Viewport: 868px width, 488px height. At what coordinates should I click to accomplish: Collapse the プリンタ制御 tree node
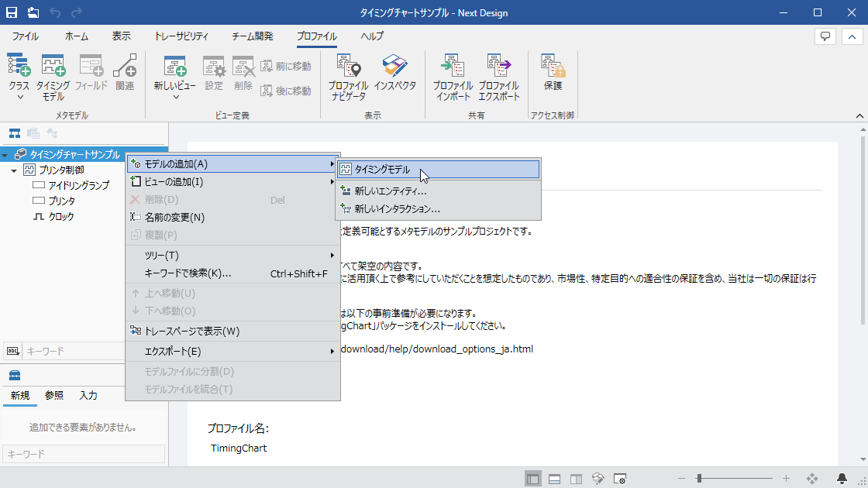pyautogui.click(x=15, y=170)
